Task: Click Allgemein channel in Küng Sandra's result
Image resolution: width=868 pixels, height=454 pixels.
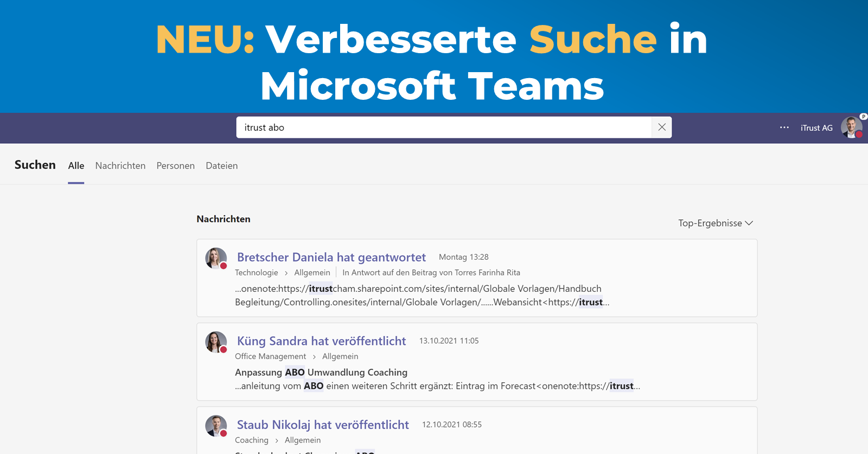Action: [x=340, y=356]
